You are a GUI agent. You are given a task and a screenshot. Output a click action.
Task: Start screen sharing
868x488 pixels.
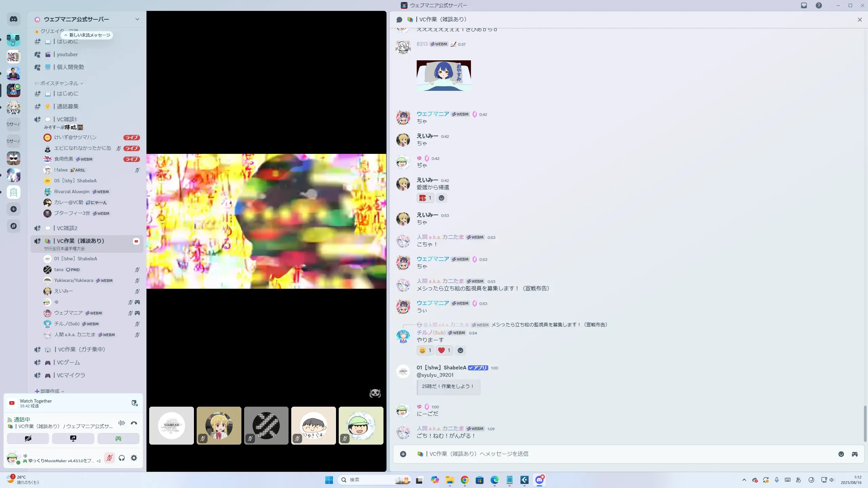[73, 439]
